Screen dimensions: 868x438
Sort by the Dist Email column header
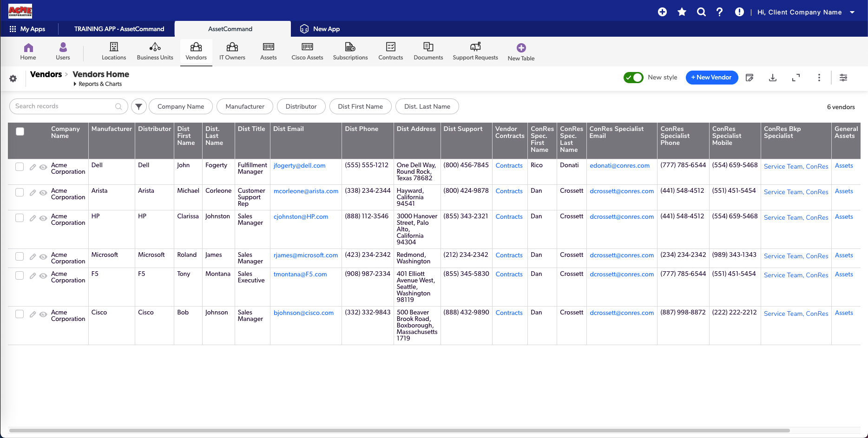coord(288,129)
